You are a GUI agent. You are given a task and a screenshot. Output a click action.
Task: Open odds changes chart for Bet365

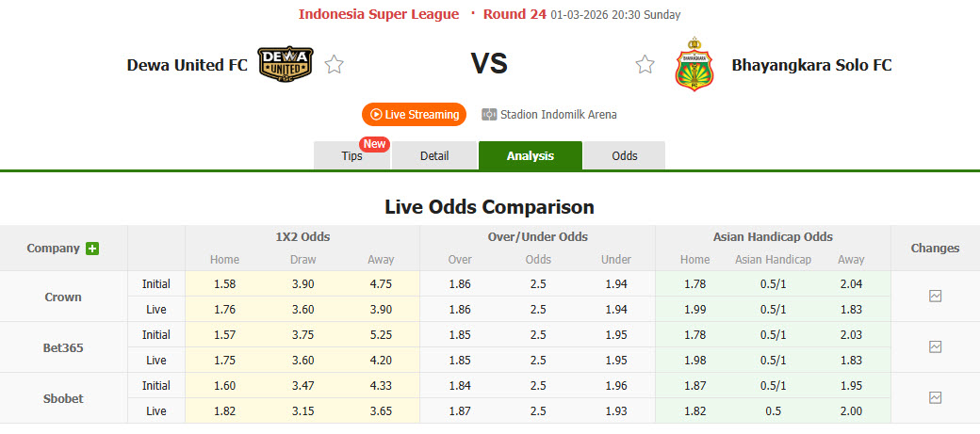[x=935, y=346]
